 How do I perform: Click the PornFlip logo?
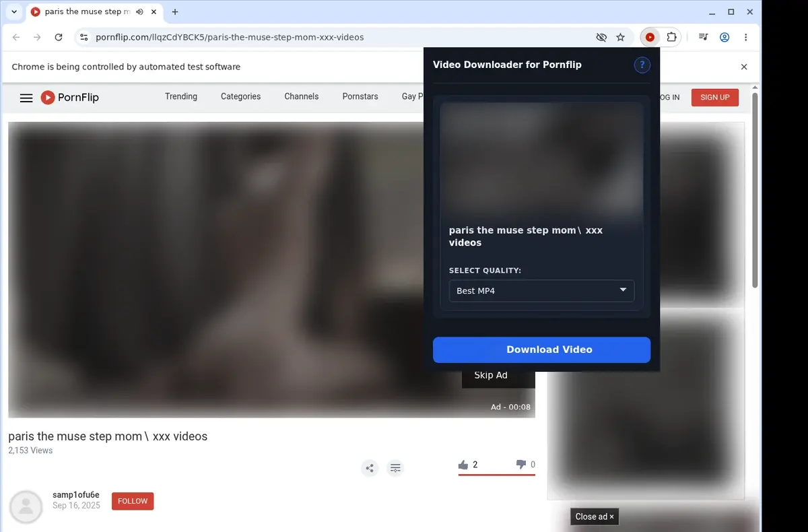coord(70,98)
